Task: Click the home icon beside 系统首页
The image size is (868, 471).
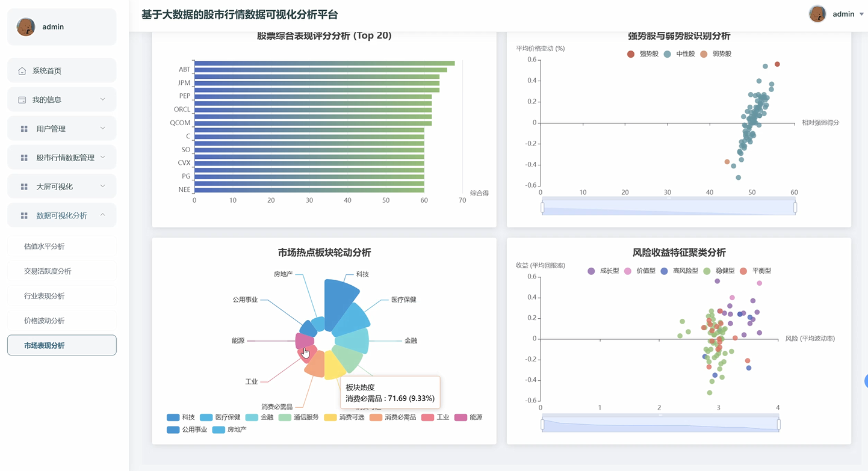Action: (x=22, y=71)
